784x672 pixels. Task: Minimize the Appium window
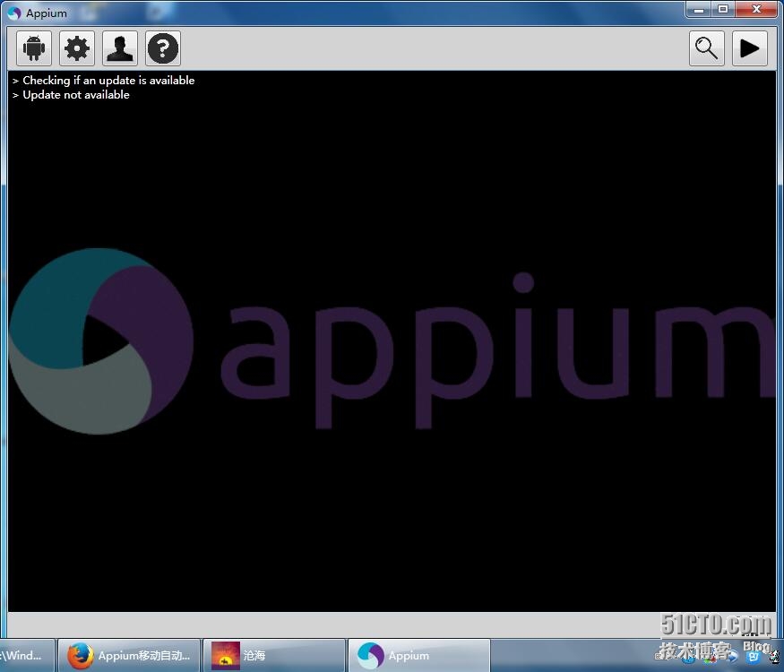coord(699,10)
